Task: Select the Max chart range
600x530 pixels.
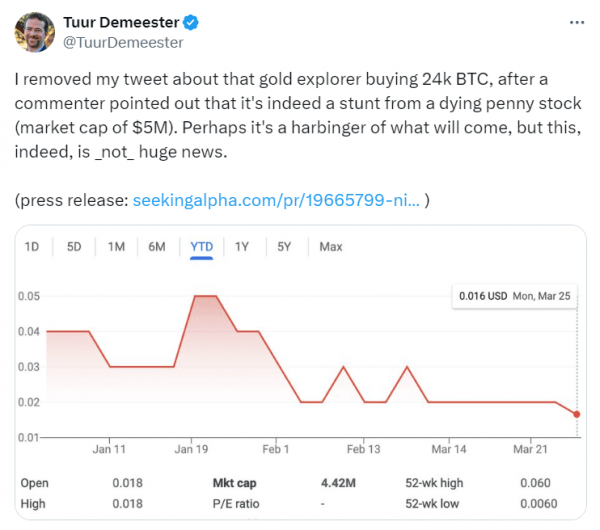Action: click(x=330, y=246)
